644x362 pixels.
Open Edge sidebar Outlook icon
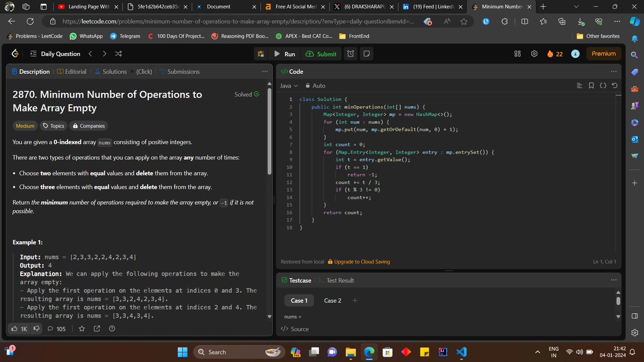pyautogui.click(x=634, y=139)
